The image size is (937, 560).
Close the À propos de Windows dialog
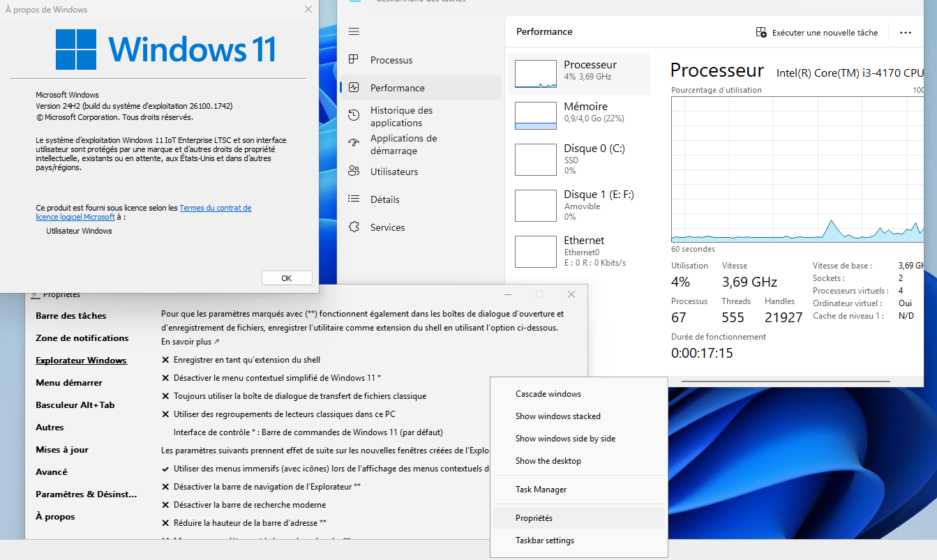(x=308, y=10)
